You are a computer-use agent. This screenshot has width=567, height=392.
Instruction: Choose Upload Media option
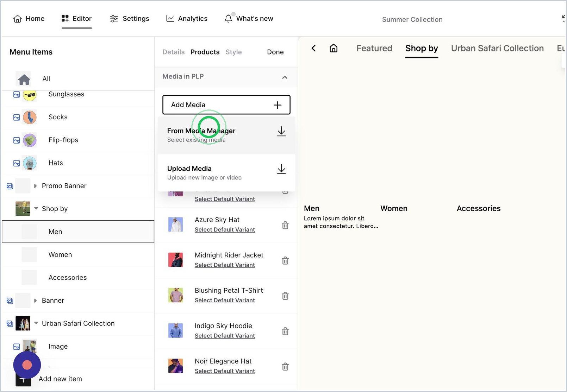click(226, 173)
